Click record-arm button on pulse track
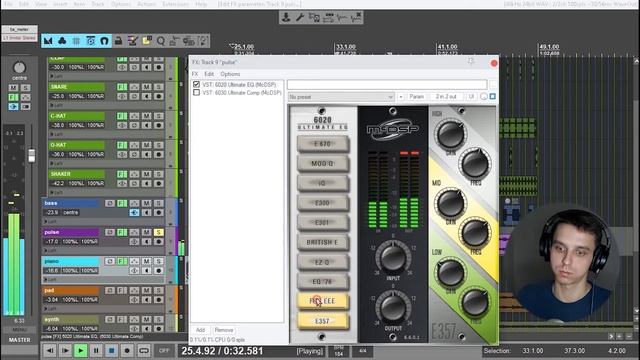 click(x=158, y=241)
